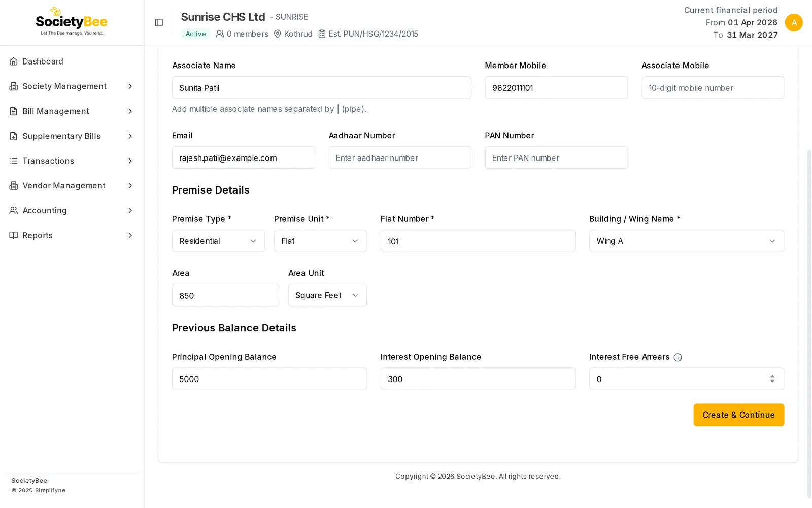Focus the PAN Number field

[556, 158]
